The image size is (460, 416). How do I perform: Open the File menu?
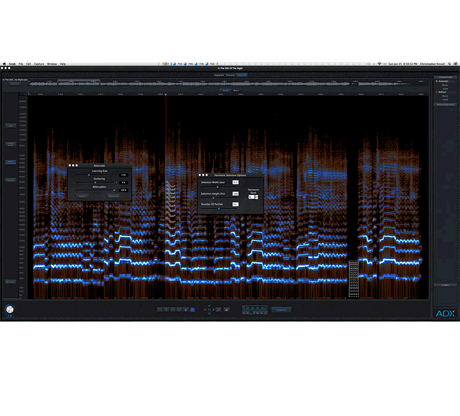point(21,64)
